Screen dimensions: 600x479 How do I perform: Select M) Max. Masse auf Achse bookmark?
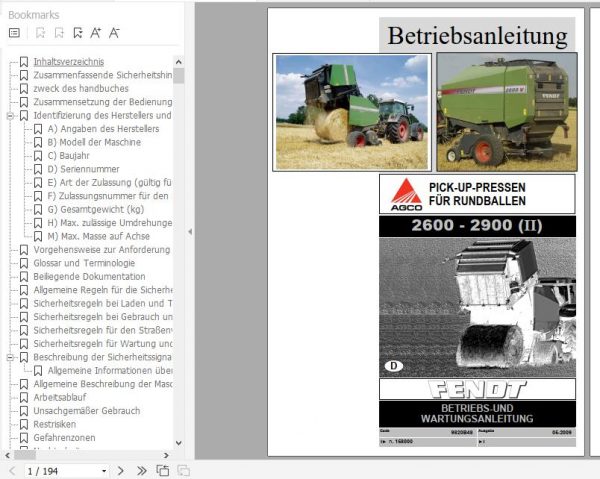[98, 236]
